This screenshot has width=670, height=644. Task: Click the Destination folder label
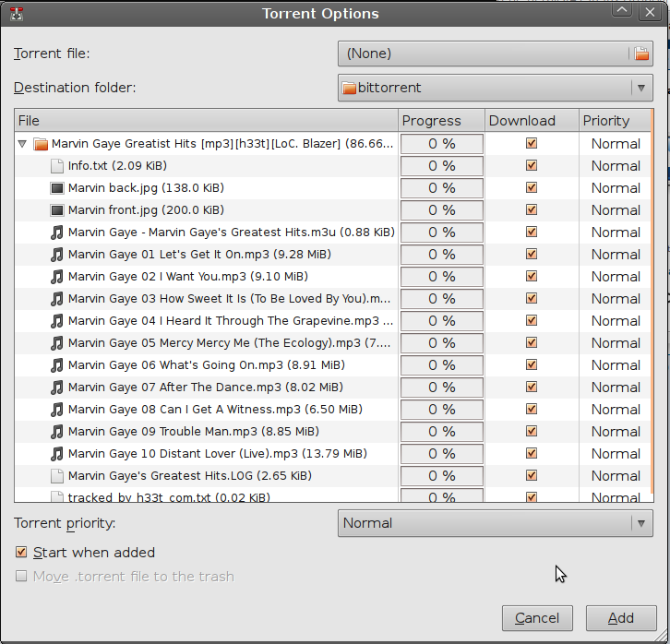[75, 88]
